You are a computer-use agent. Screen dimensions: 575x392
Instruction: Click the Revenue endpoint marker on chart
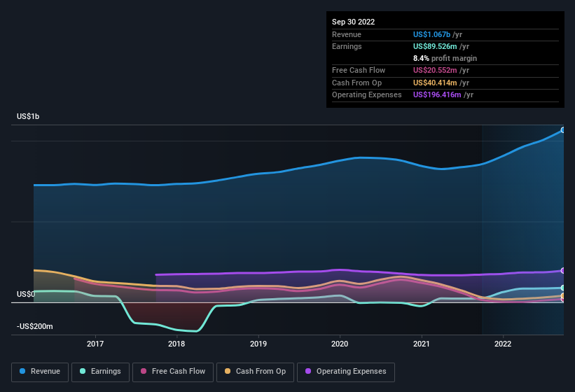[563, 130]
